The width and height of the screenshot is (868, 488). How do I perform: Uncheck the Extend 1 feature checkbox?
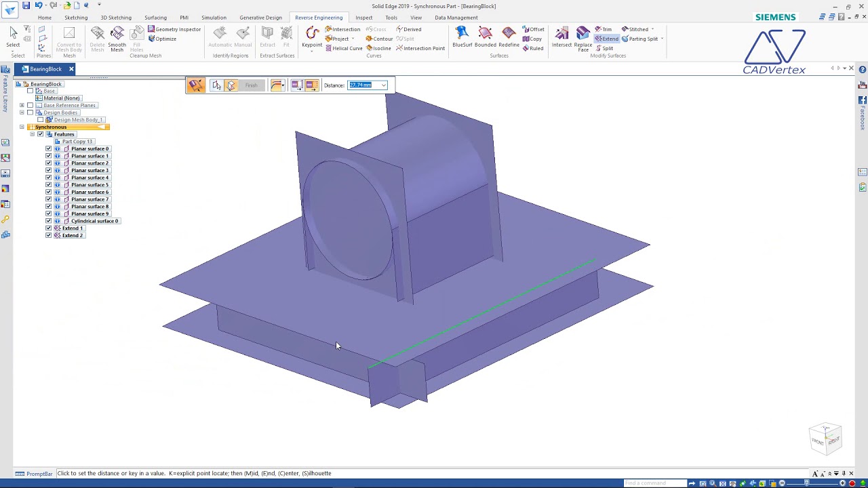(x=48, y=228)
